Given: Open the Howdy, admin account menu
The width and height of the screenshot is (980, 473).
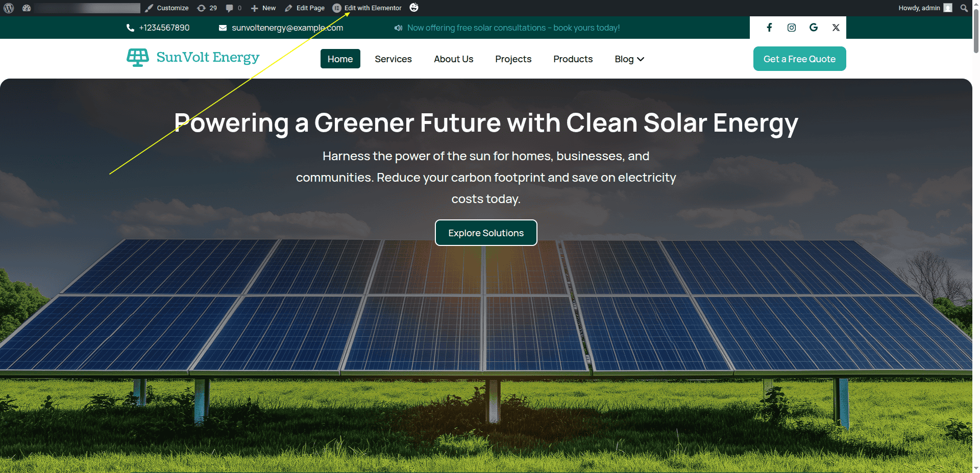Looking at the screenshot, I should (924, 8).
